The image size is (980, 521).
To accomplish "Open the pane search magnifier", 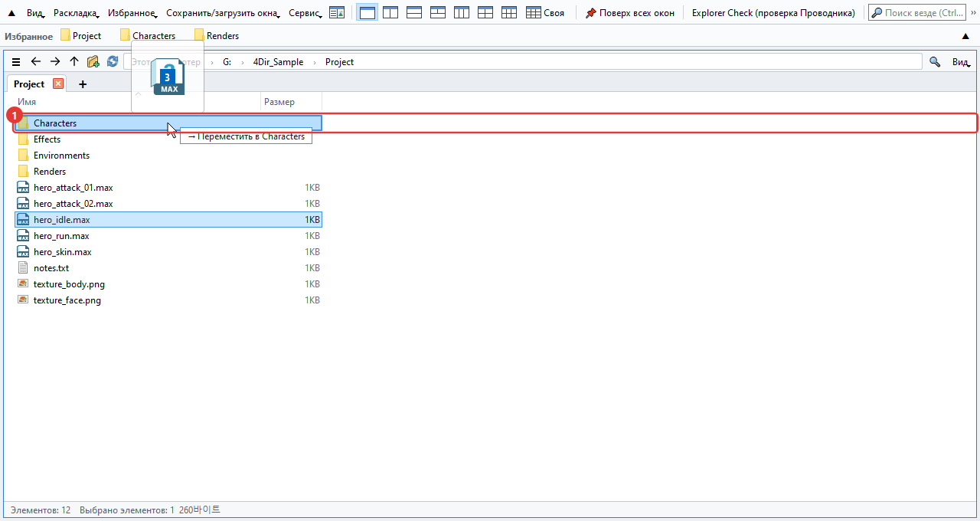I will coord(935,62).
